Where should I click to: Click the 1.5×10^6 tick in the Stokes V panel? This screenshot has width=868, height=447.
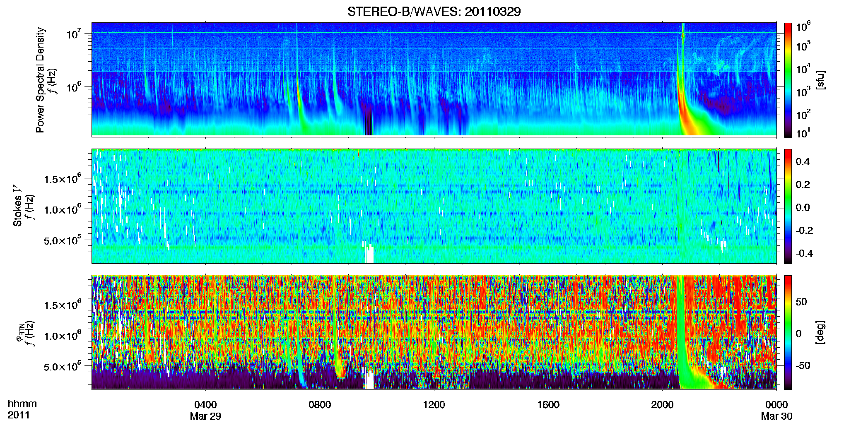tap(63, 178)
